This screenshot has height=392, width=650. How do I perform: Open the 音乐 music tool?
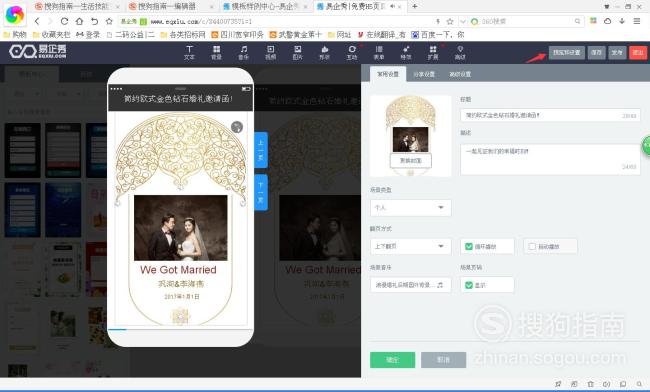[x=243, y=53]
